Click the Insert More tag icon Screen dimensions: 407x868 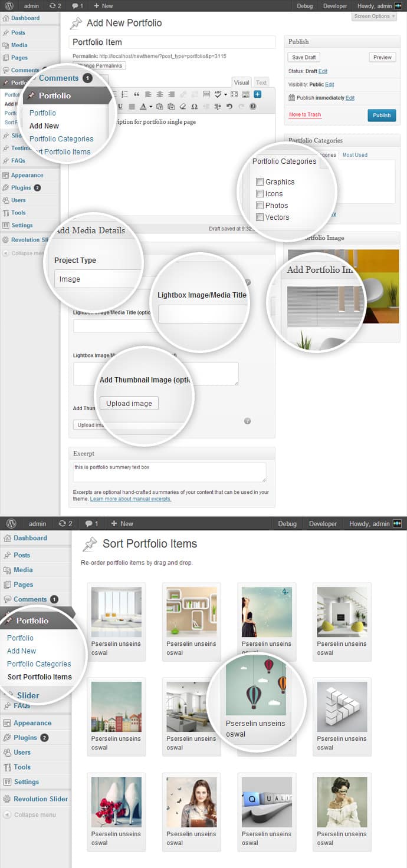pos(206,94)
